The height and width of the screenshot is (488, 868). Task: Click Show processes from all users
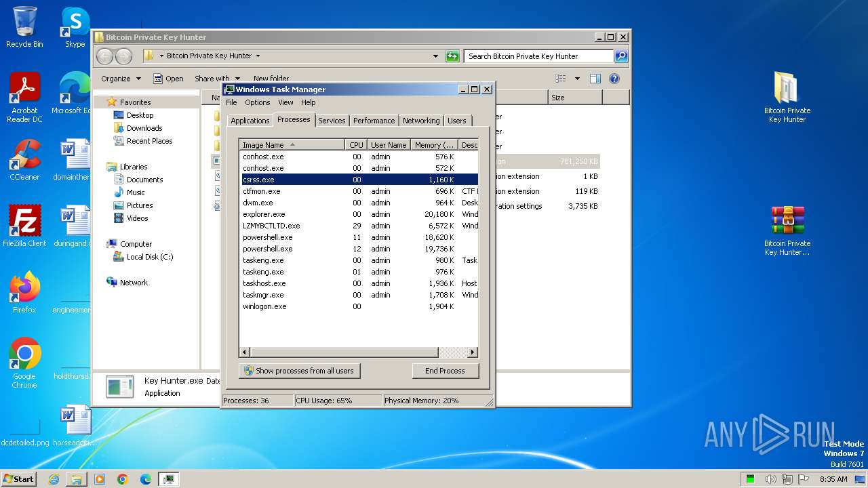[299, 371]
